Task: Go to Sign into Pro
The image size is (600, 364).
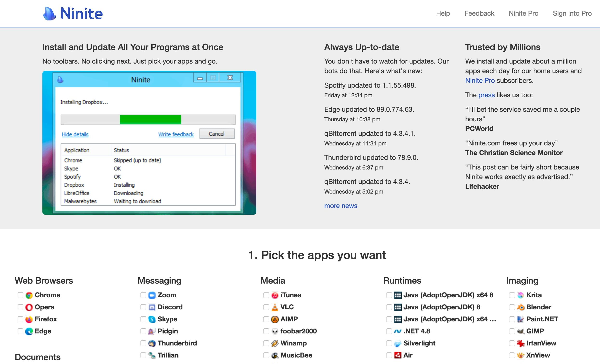Action: 572,13
